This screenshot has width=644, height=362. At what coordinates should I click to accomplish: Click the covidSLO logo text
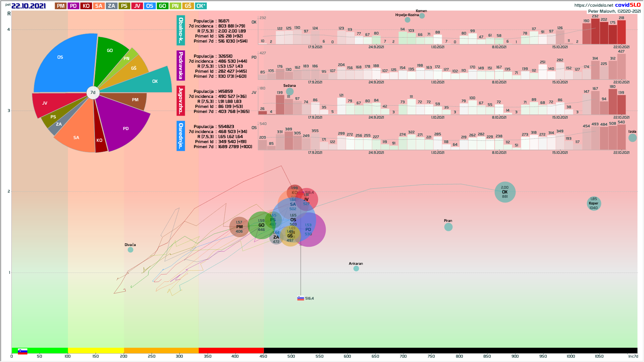tap(628, 5)
